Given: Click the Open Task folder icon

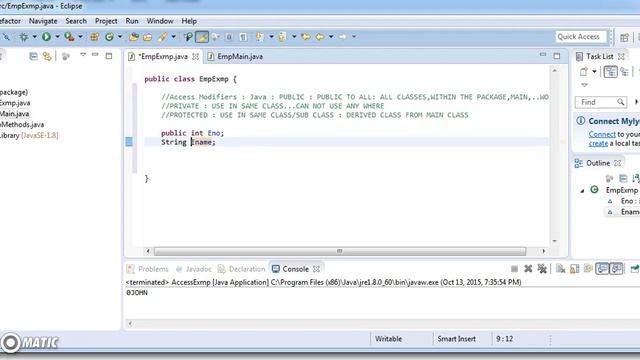Looking at the screenshot, I should [147, 37].
